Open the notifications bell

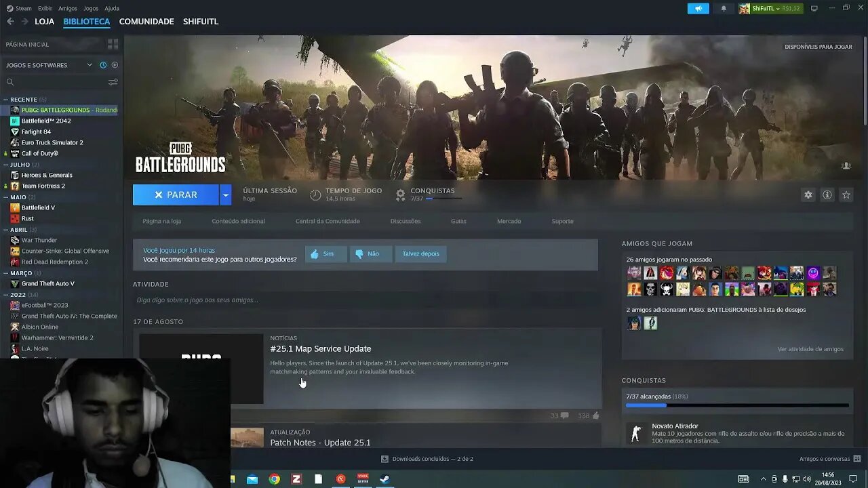[724, 8]
